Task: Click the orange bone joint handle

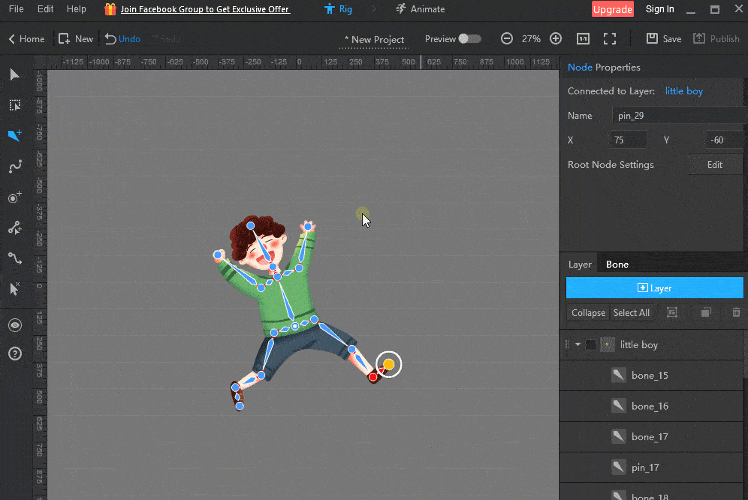Action: (x=389, y=365)
